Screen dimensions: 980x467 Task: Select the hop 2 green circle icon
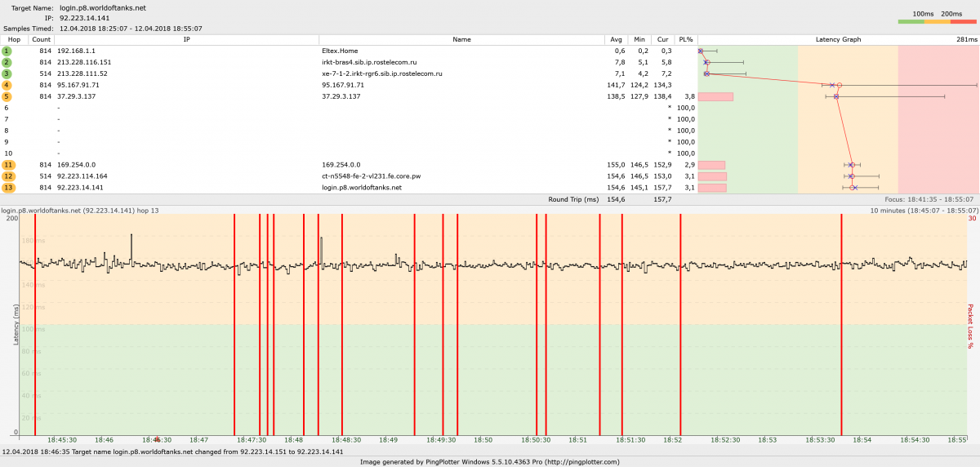[x=7, y=62]
